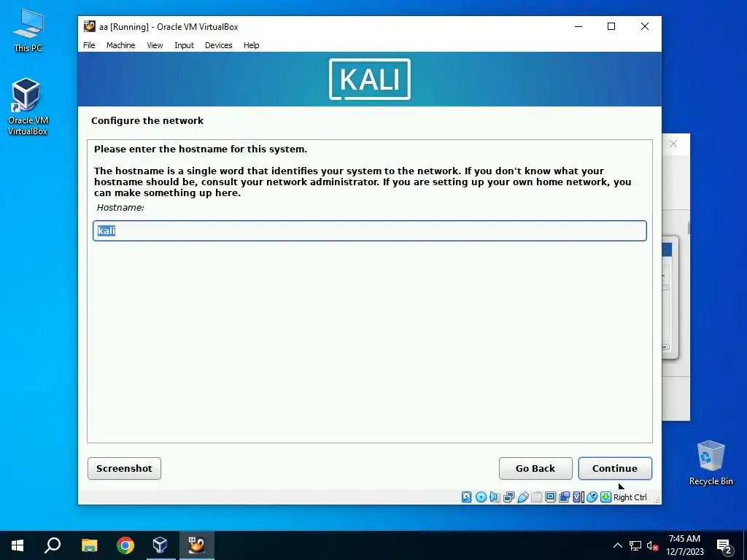Click the network tray icon
Viewport: 747px width, 560px height.
[x=635, y=545]
